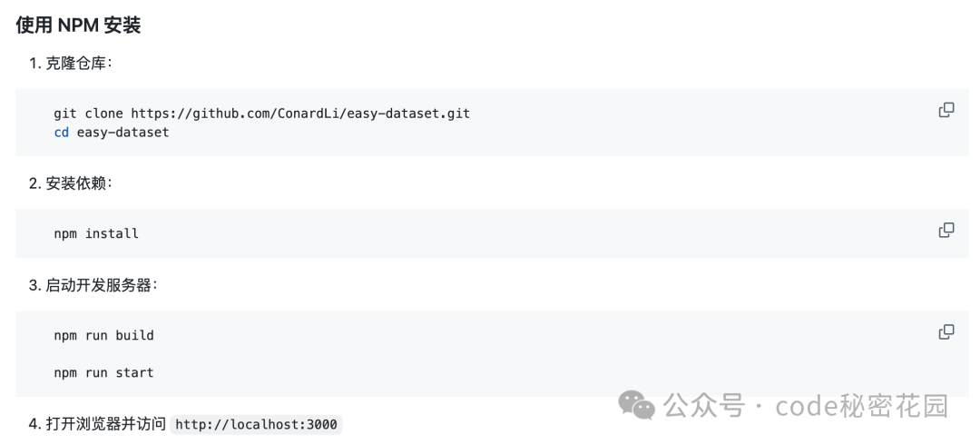This screenshot has width=980, height=445.
Task: Click the "4. 打开浏览器并访问" step text
Action: tap(97, 424)
